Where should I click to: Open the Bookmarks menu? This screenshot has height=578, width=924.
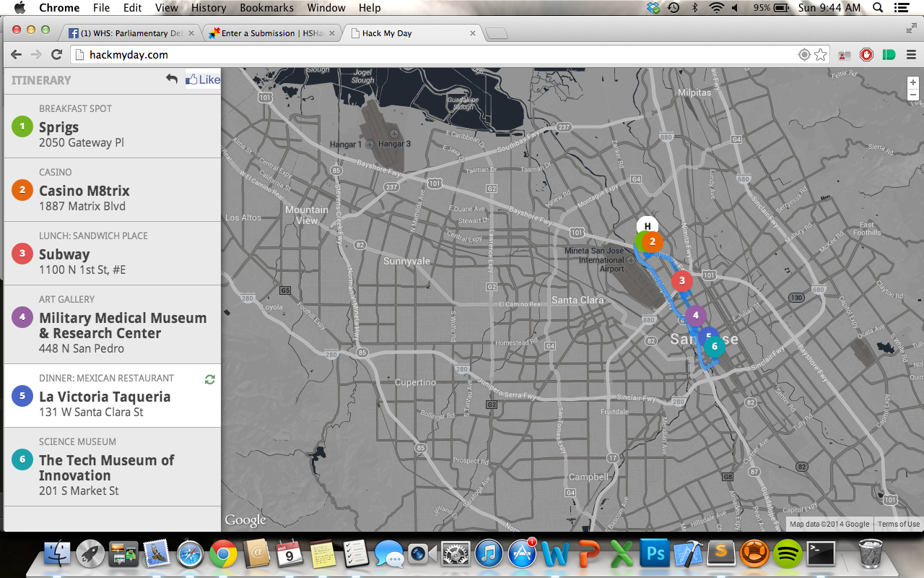tap(267, 8)
